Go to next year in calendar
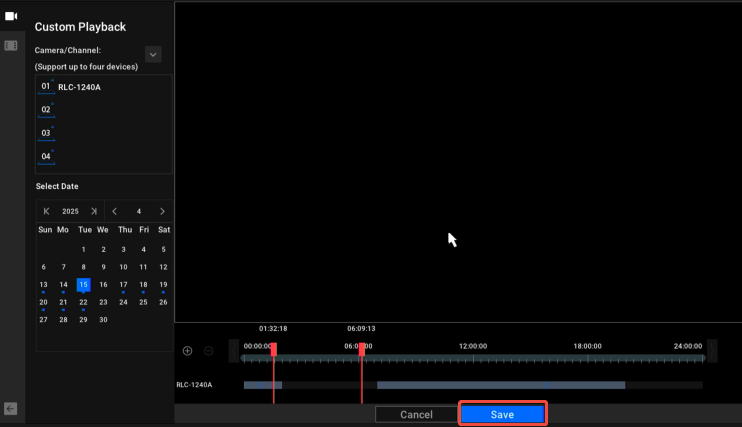 (94, 211)
